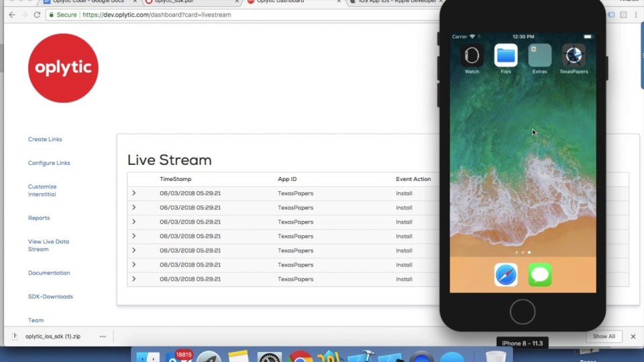Open the Watch app on the iPhone simulator

pos(472,56)
